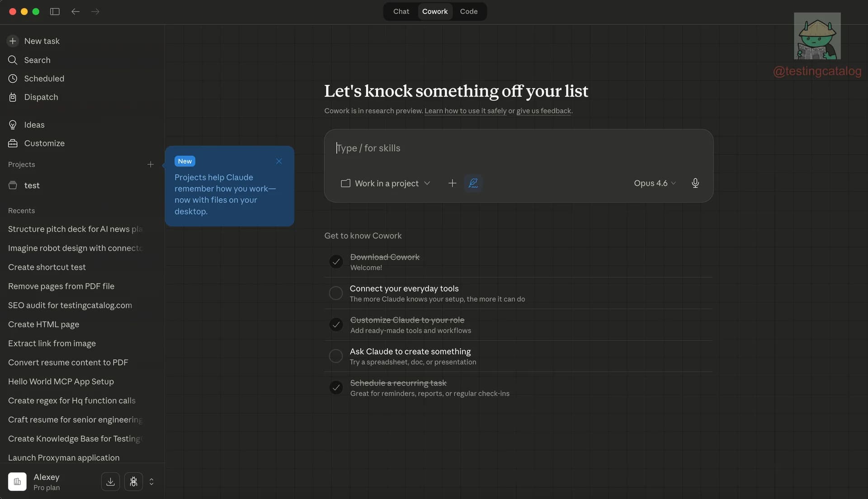Activate the microphone dictation icon
Viewport: 868px width, 499px height.
tap(695, 183)
